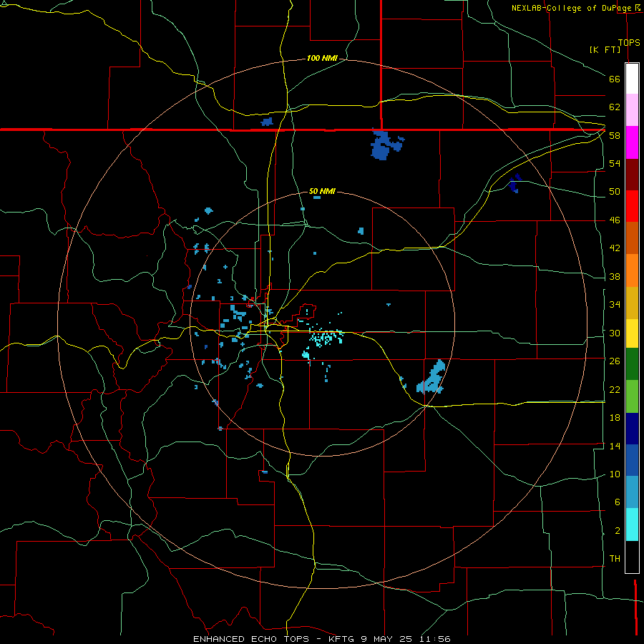
Task: Click the 66 value on tops scale
Action: click(615, 79)
